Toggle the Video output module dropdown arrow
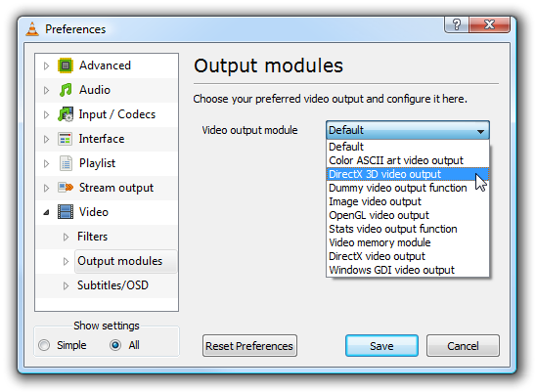 [x=480, y=131]
